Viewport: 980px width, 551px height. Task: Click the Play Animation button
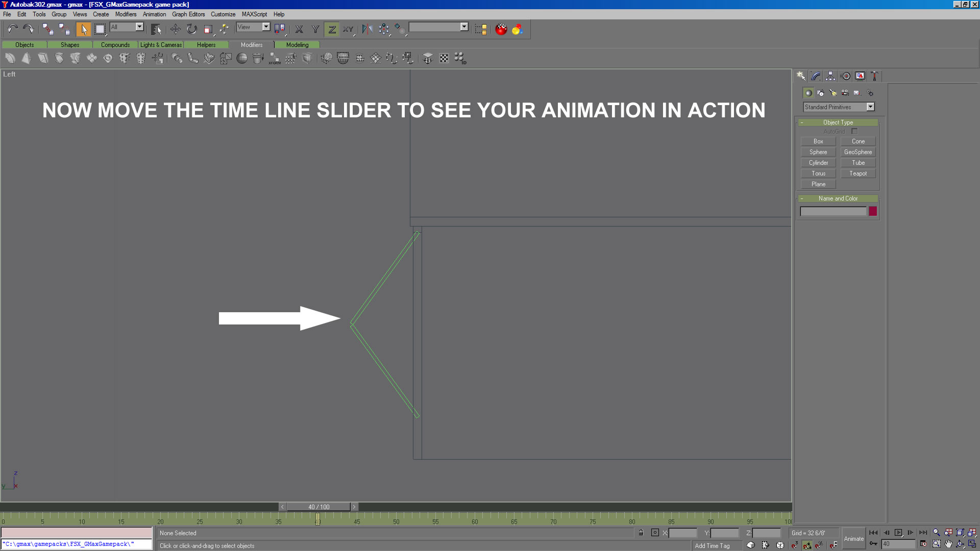pyautogui.click(x=898, y=533)
